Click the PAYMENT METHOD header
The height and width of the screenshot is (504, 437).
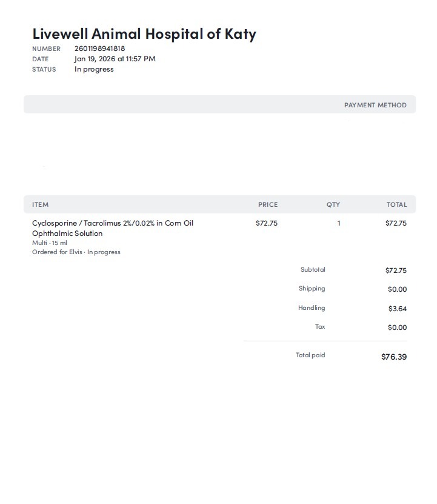point(375,105)
